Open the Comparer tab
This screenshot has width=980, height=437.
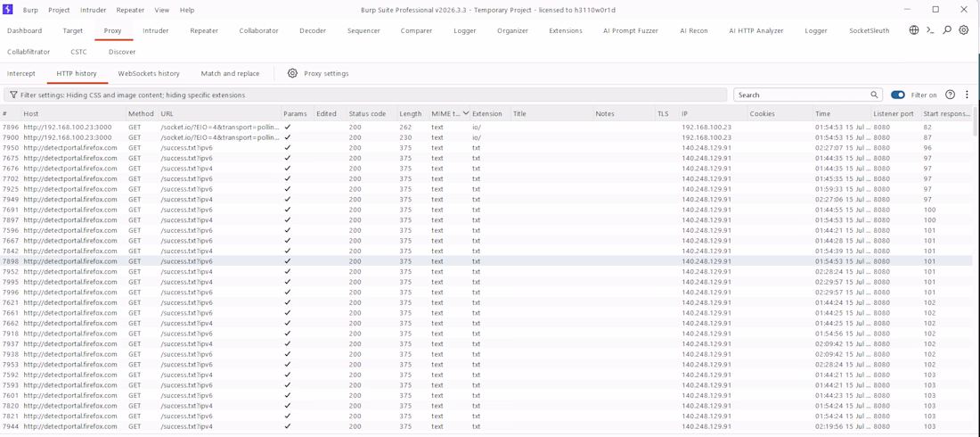click(x=416, y=30)
